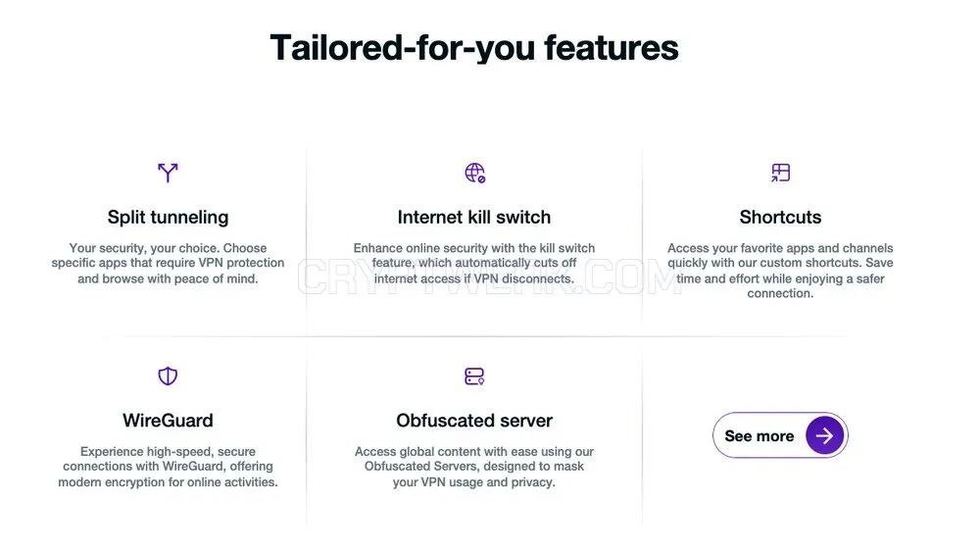This screenshot has width=980, height=553.
Task: Click the Shortcuts grid icon
Action: pos(781,172)
